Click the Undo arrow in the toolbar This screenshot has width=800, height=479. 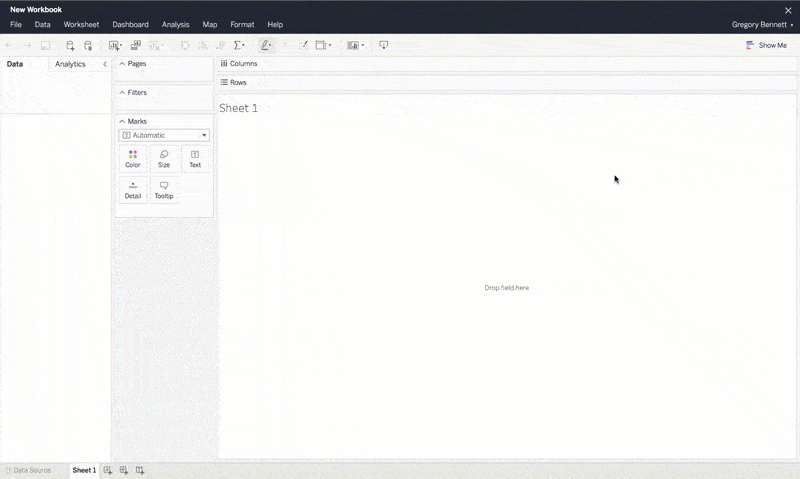coord(9,45)
